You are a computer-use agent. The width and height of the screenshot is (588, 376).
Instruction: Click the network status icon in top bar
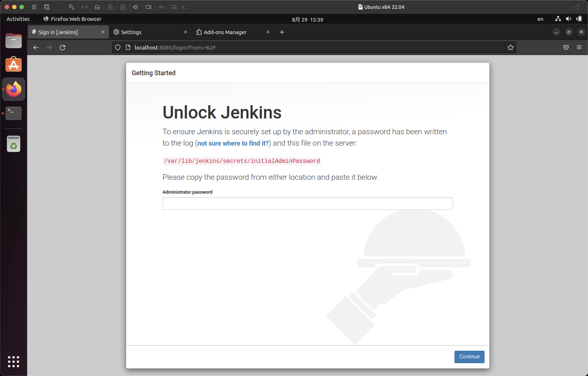558,19
